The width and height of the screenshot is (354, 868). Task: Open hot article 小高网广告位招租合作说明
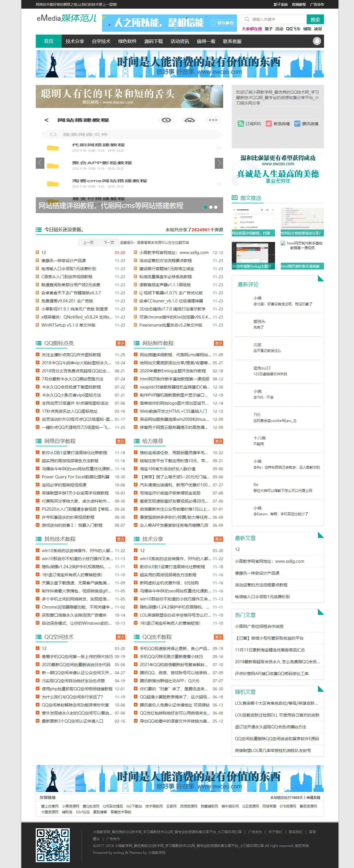[259, 626]
